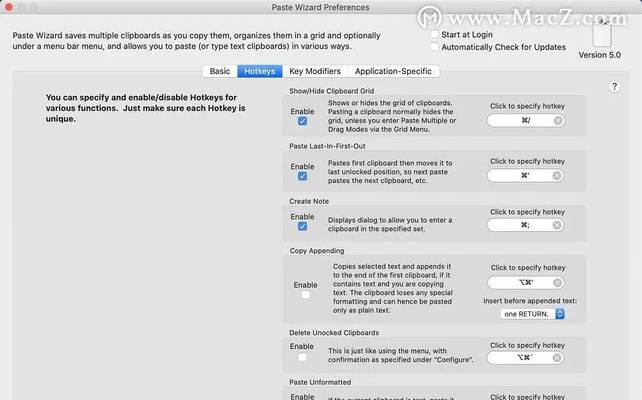
Task: Set the Copy Appending hotkey field
Action: click(x=526, y=282)
